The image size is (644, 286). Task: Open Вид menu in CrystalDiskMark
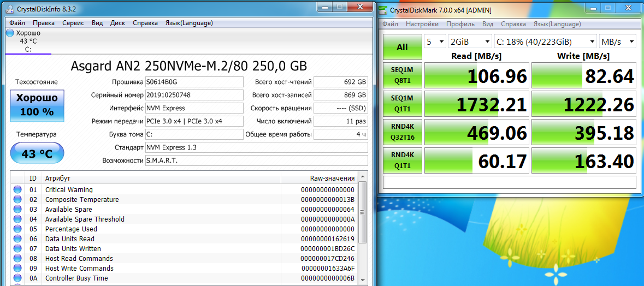[x=488, y=24]
